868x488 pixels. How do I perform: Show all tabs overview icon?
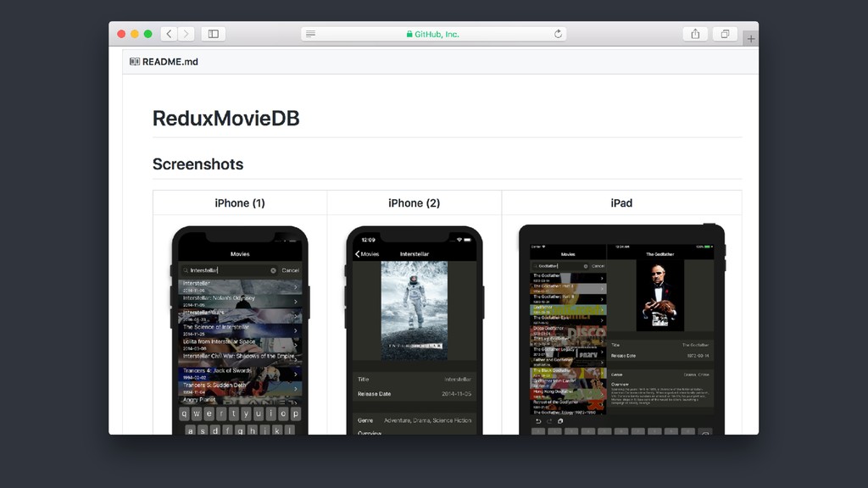point(725,34)
